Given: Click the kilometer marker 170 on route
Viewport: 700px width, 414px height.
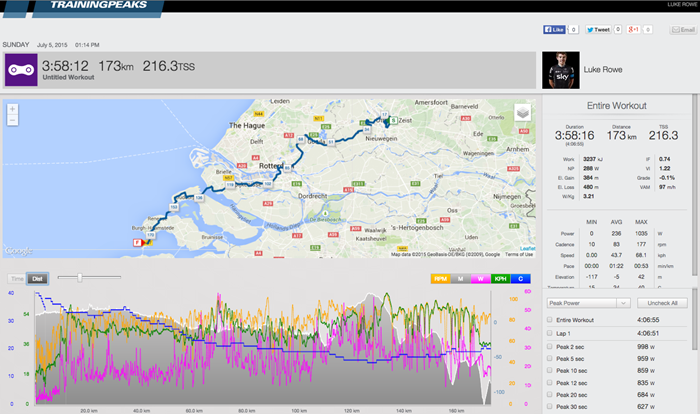Looking at the screenshot, I should pyautogui.click(x=151, y=235).
